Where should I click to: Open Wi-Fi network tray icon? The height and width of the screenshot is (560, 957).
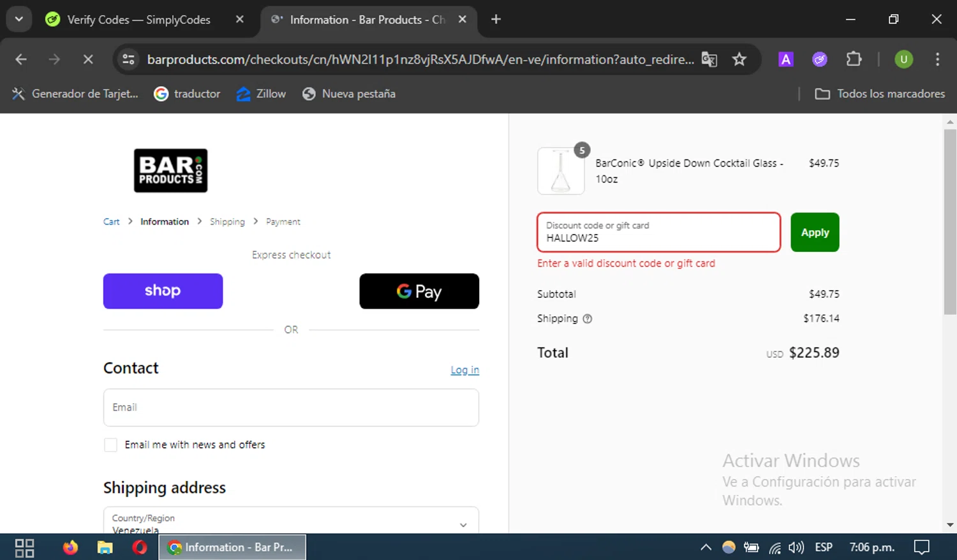(x=775, y=547)
